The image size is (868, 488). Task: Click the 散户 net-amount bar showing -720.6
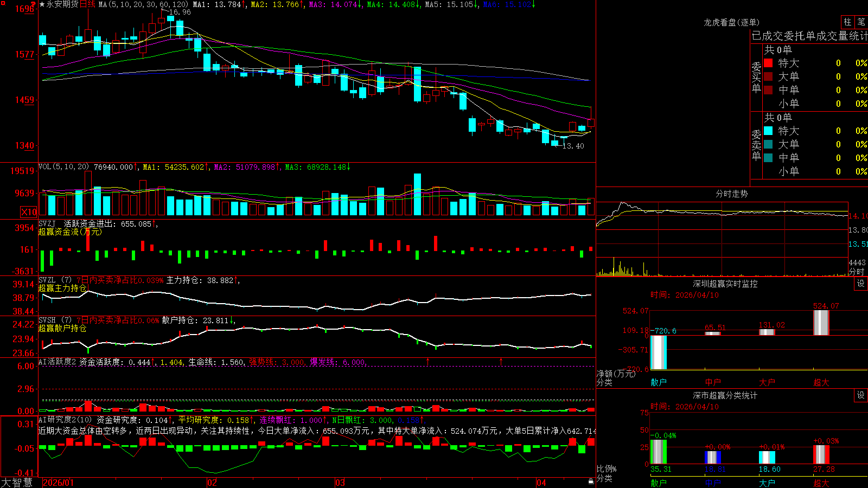pos(659,352)
